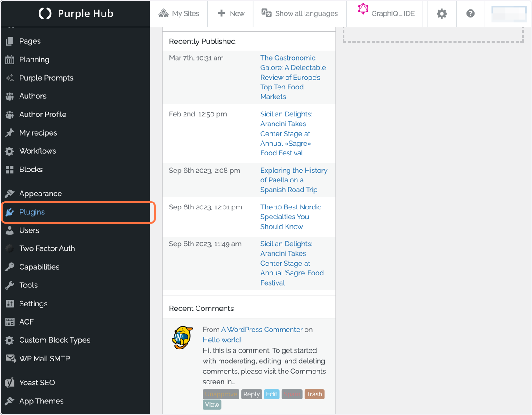Open the settings gear in top bar
Viewport: 532px width, 415px height.
click(x=442, y=14)
